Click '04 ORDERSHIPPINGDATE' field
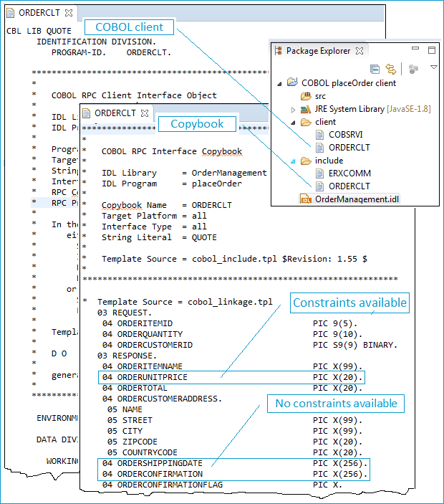Screen dimensions: 444x504 tap(153, 464)
